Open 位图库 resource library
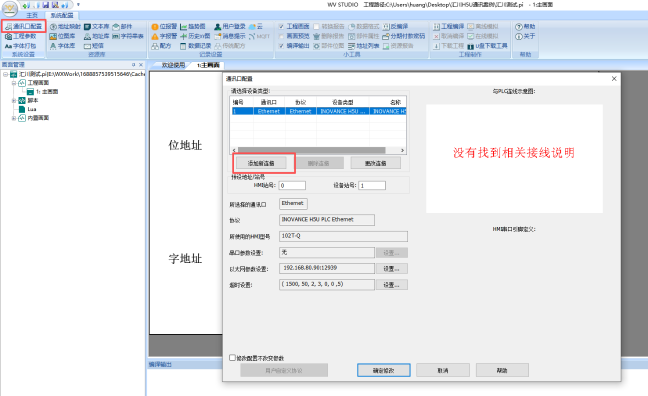Viewport: 648px width, 396px height. click(62, 36)
